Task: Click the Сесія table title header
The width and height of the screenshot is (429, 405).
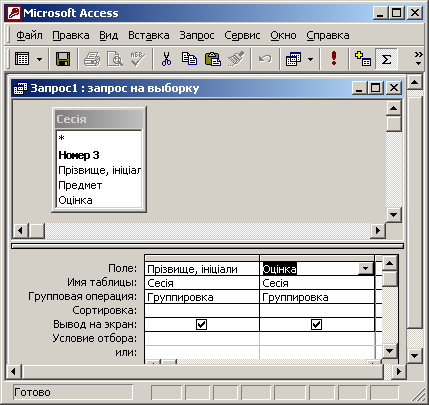Action: tap(99, 119)
